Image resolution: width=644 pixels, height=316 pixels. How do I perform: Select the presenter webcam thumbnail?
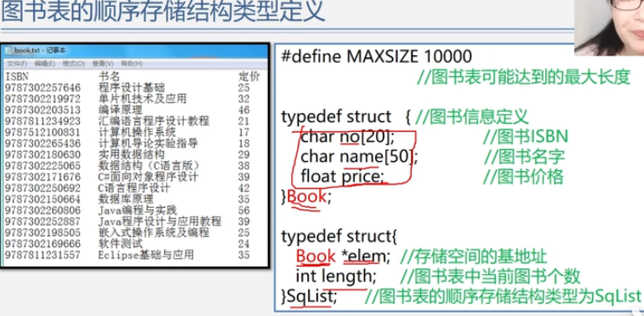pyautogui.click(x=608, y=27)
